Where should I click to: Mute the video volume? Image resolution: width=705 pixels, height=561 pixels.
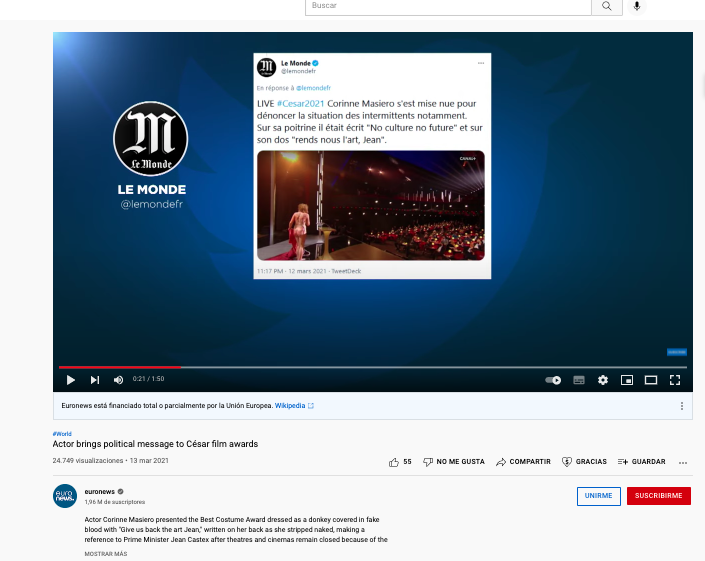pyautogui.click(x=118, y=380)
